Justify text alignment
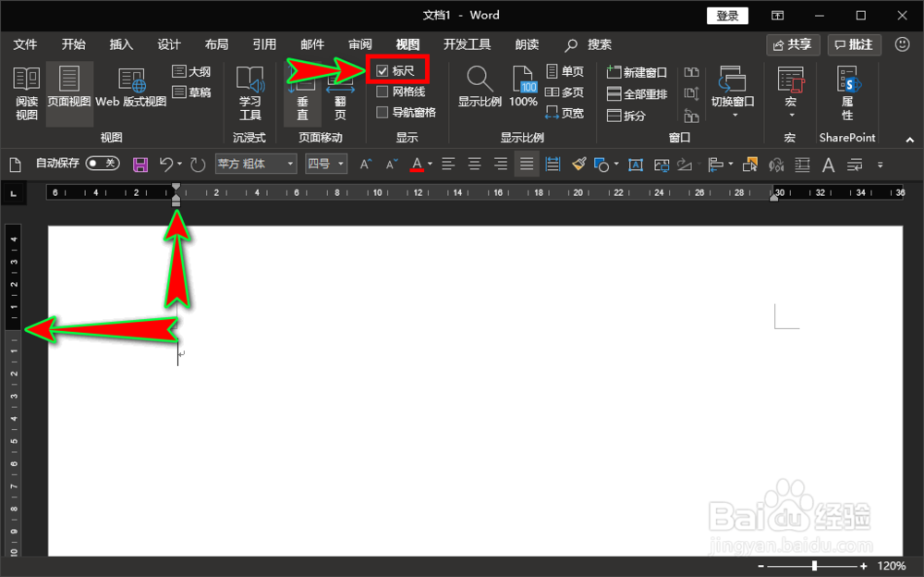Viewport: 924px width, 577px height. (x=527, y=165)
